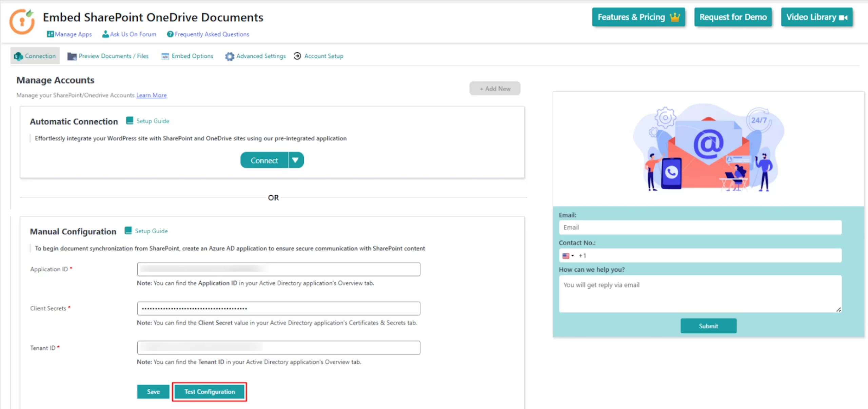The image size is (868, 409).
Task: Open the Learn More link
Action: 151,95
